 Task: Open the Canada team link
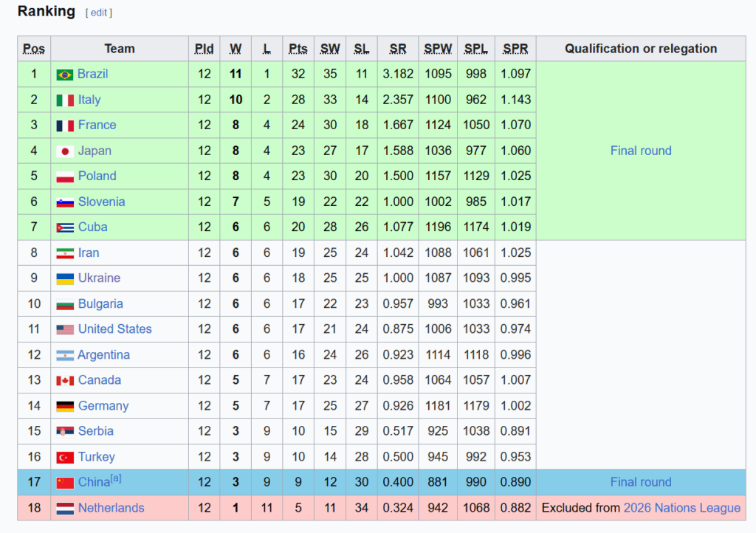coord(100,379)
